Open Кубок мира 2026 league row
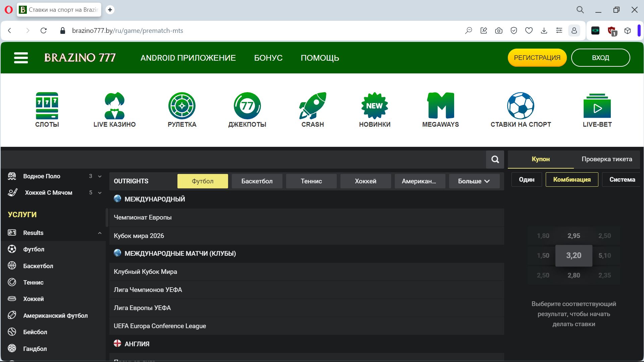The image size is (644, 362). pyautogui.click(x=307, y=236)
